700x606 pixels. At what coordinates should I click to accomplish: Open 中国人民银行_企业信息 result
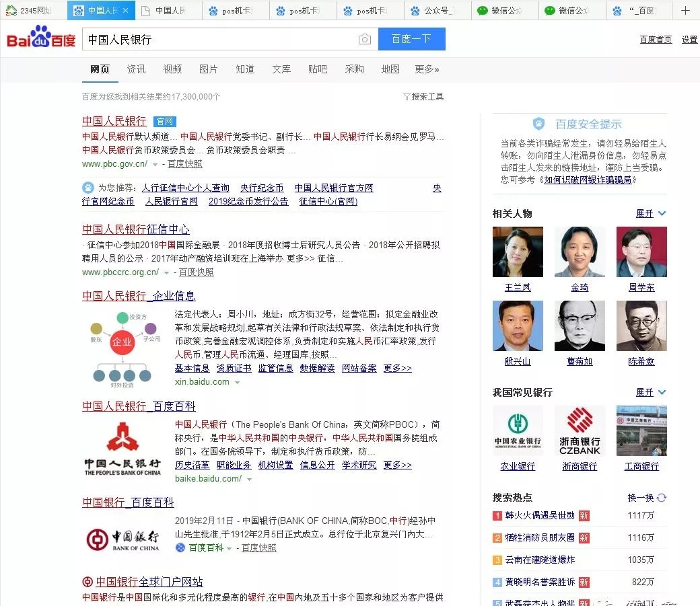coord(139,296)
